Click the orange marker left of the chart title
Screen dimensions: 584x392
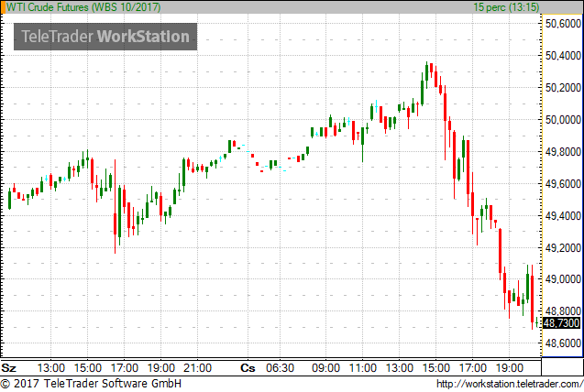point(3,7)
